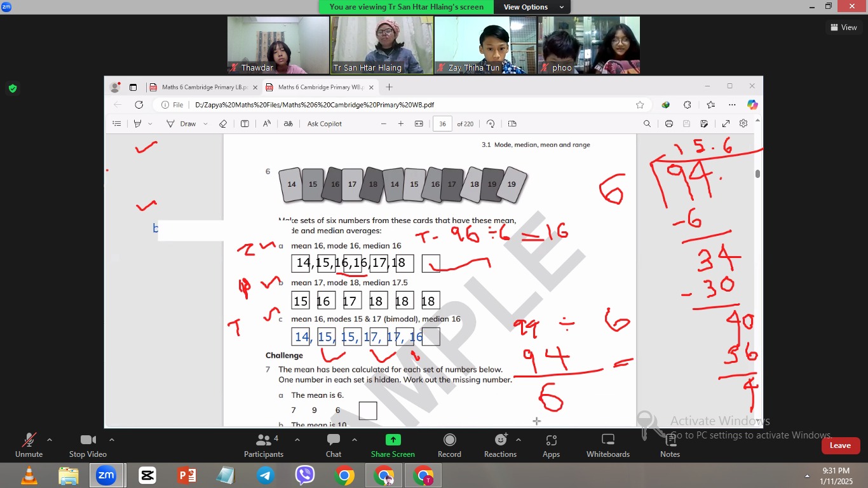Open the Favorites list in Edge
The width and height of the screenshot is (868, 488).
(710, 105)
